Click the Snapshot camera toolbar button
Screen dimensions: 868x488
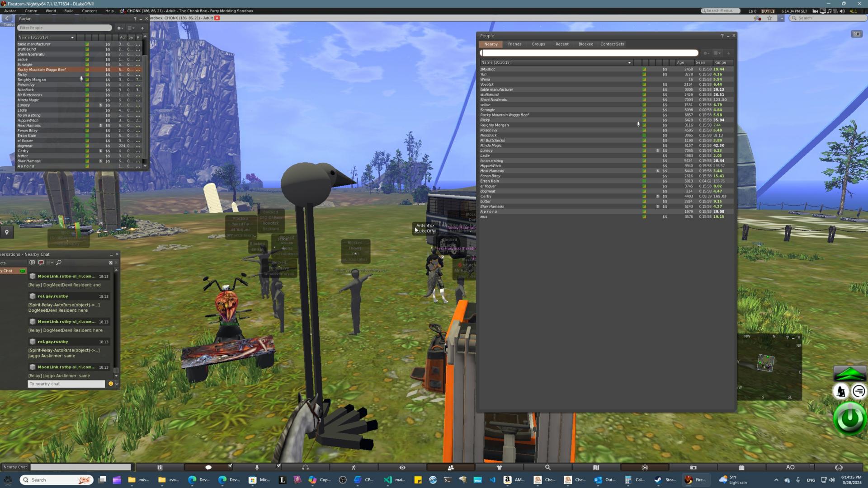coord(693,467)
